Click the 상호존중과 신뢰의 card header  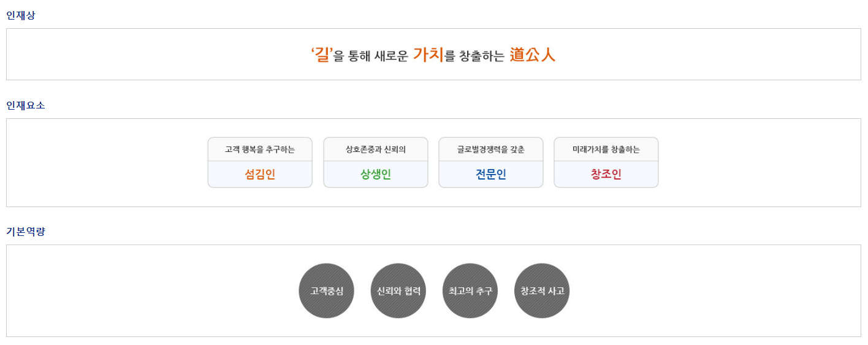375,150
